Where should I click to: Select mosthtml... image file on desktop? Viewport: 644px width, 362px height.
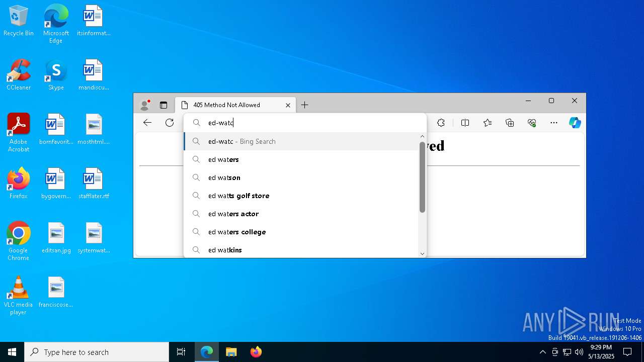94,130
